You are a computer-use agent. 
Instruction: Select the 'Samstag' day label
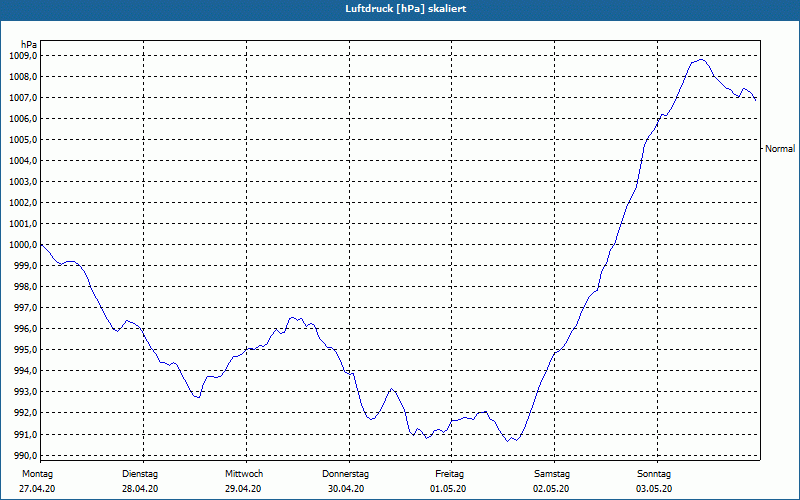pyautogui.click(x=552, y=474)
